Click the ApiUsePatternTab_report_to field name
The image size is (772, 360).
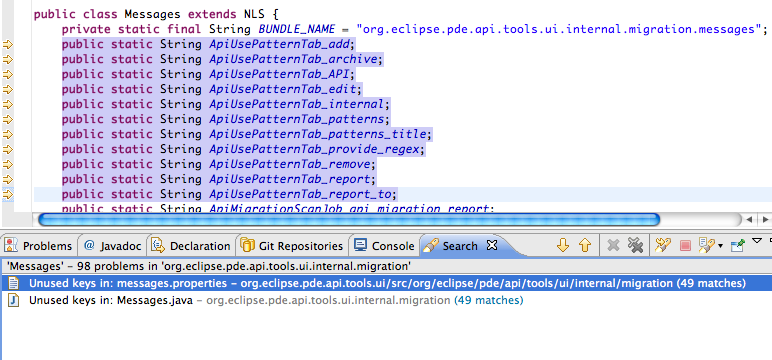300,194
